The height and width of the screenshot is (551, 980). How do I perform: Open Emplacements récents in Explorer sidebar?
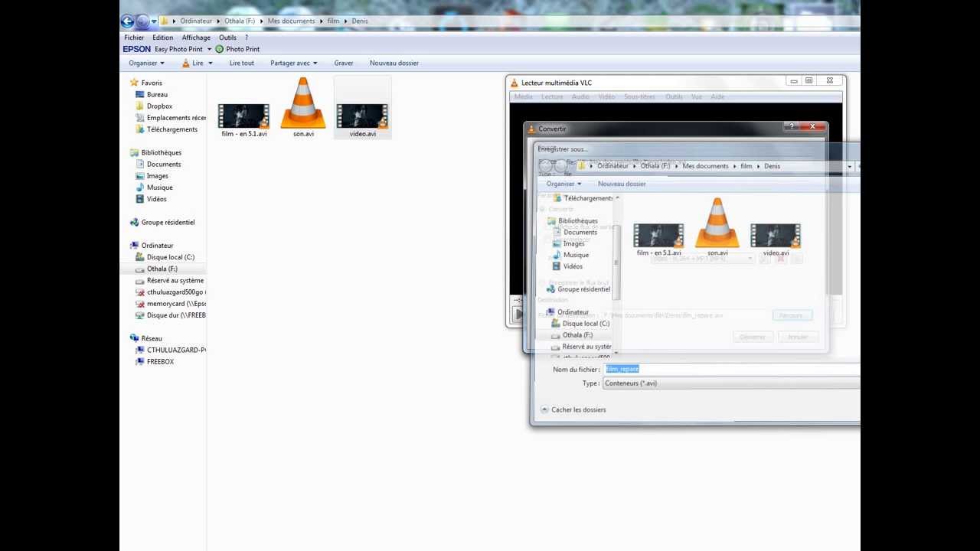(171, 118)
